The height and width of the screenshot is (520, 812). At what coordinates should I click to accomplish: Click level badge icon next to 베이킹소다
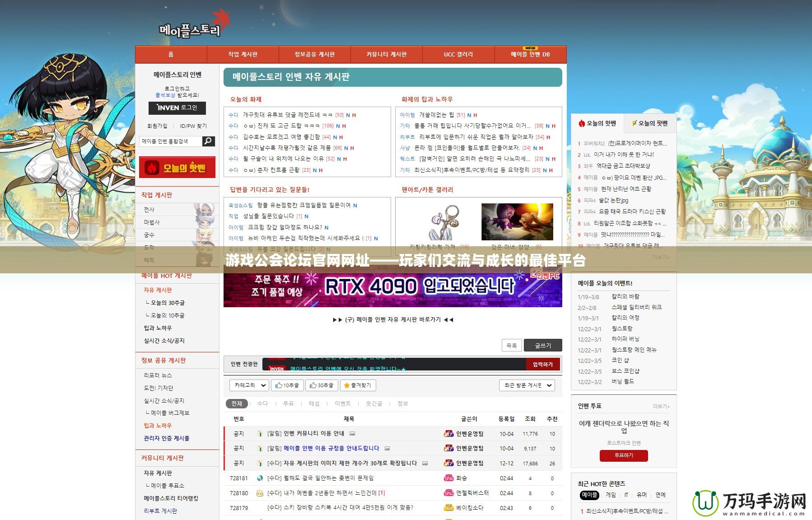click(449, 508)
